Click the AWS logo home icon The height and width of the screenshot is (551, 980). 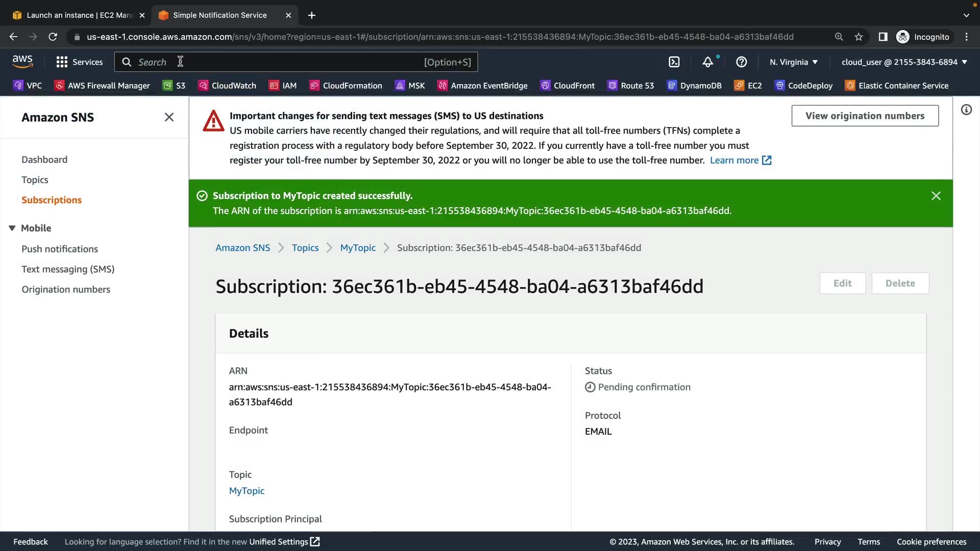click(x=22, y=61)
